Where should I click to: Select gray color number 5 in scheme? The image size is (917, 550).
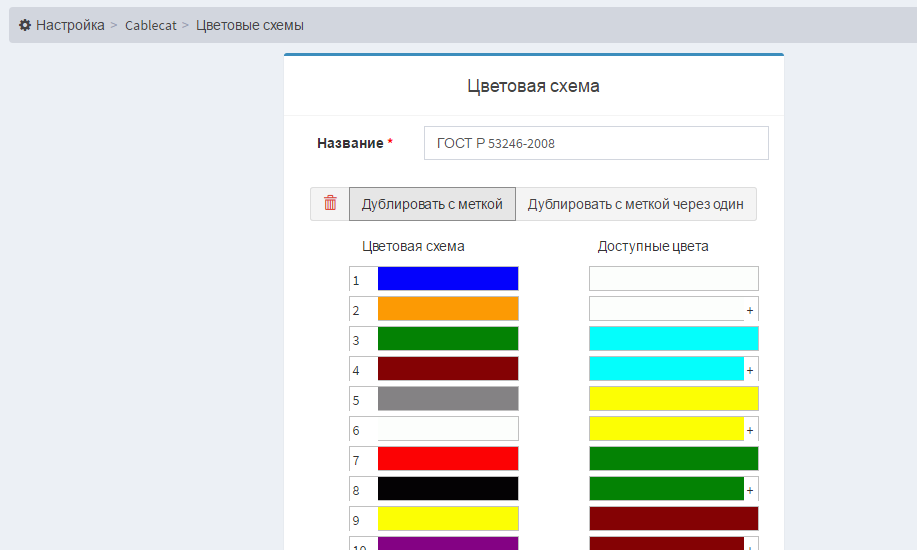tap(447, 399)
